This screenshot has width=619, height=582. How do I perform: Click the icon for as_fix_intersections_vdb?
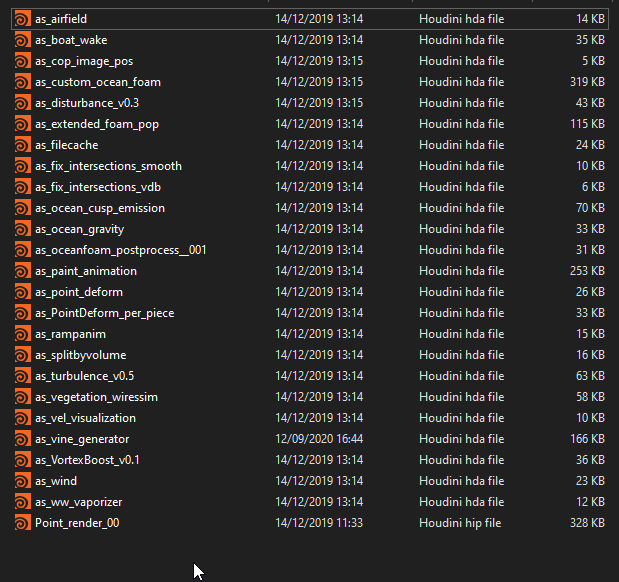[x=23, y=187]
